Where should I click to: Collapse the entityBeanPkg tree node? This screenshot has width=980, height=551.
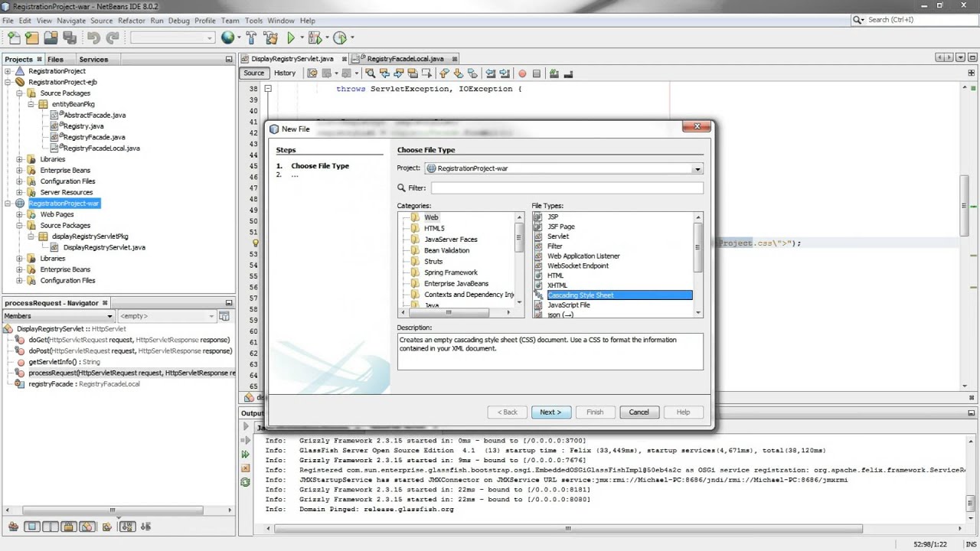tap(31, 104)
